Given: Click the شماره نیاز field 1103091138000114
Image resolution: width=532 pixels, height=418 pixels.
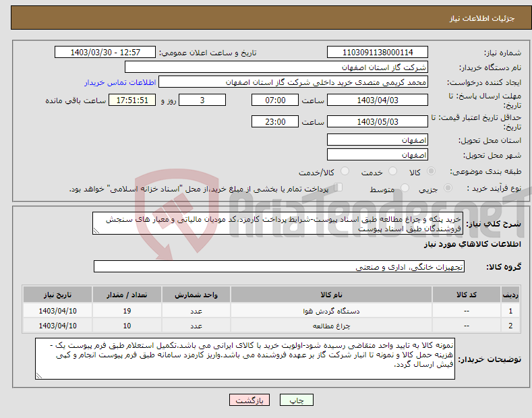Looking at the screenshot, I should 378,53.
